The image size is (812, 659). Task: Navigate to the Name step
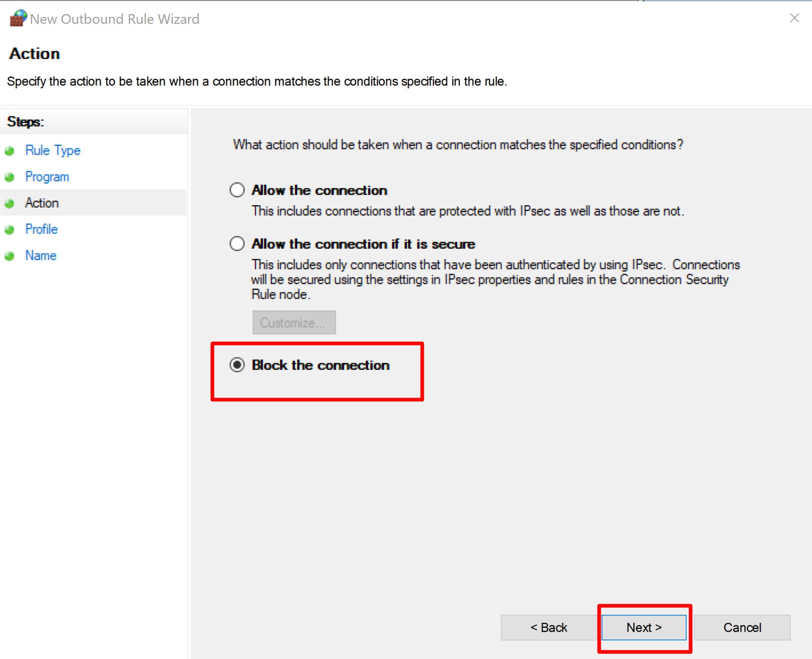coord(41,255)
